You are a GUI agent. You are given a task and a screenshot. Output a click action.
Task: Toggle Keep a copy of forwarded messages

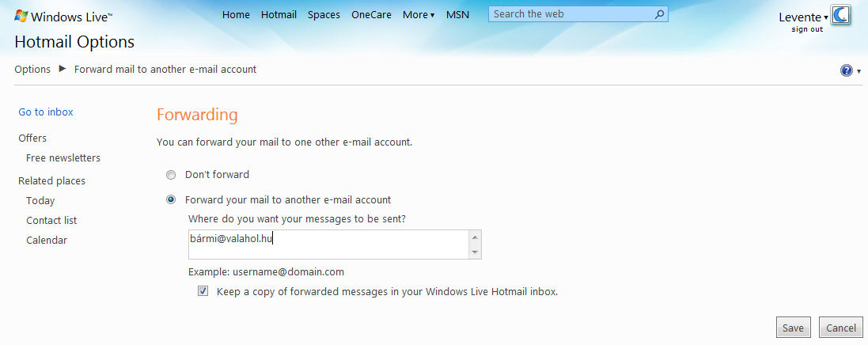tap(203, 291)
